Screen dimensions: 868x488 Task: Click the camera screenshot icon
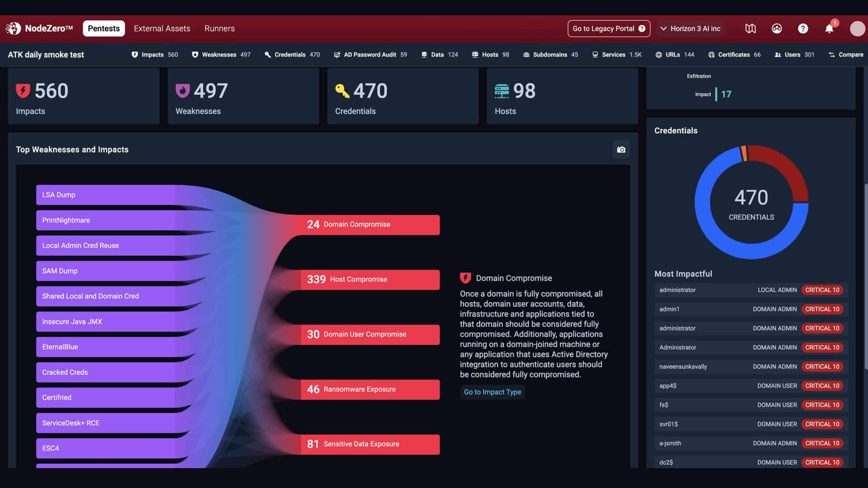(621, 150)
